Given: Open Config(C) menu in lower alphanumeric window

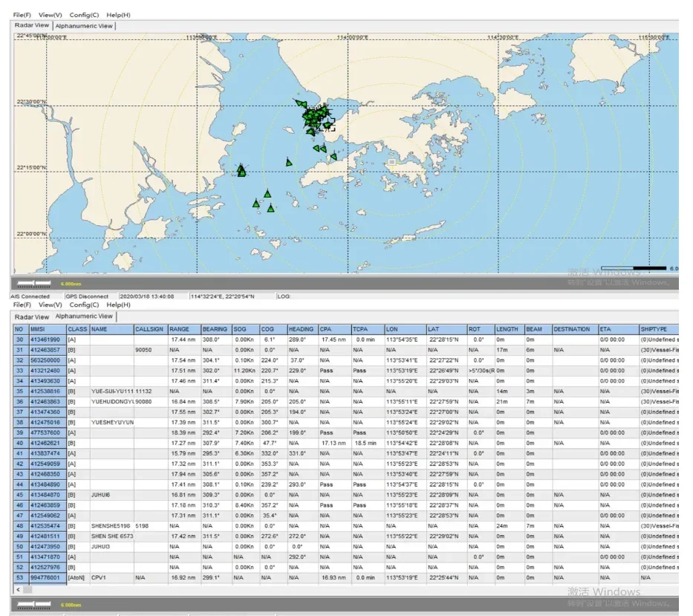Looking at the screenshot, I should [84, 305].
